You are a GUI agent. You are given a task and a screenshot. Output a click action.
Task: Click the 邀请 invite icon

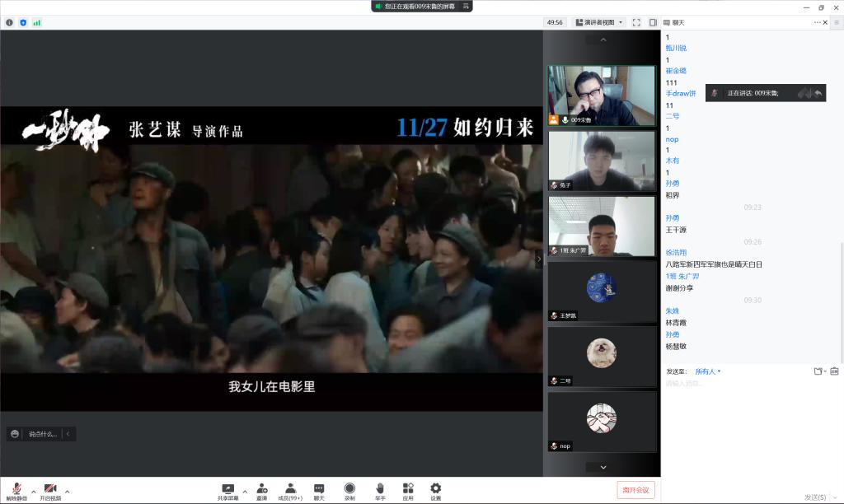[261, 490]
